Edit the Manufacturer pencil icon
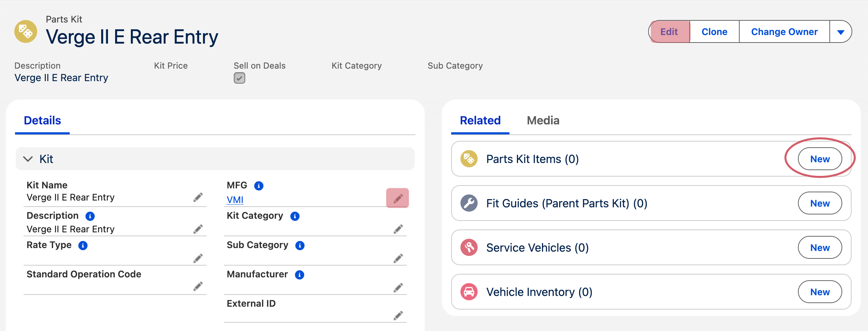Screen dimensions: 868x331 (398, 287)
